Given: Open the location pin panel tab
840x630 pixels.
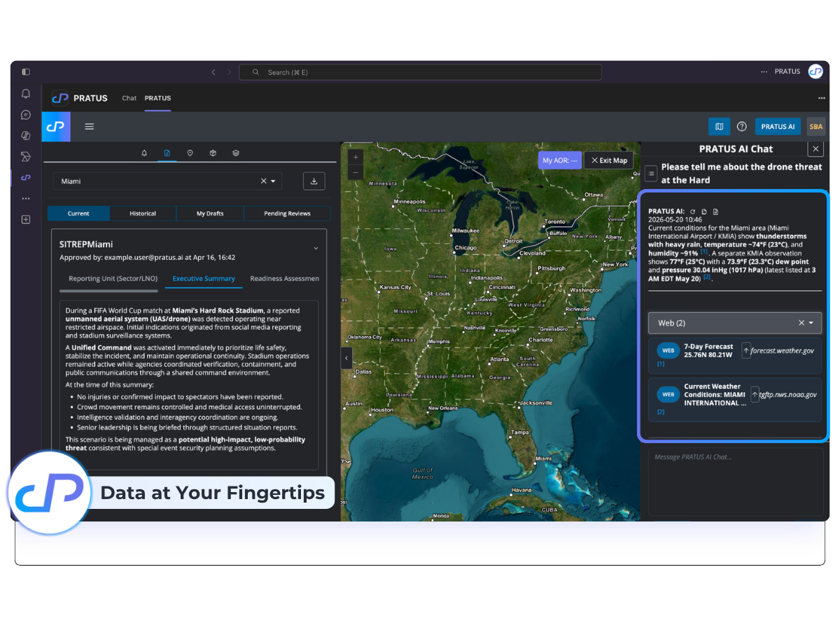Looking at the screenshot, I should [190, 153].
